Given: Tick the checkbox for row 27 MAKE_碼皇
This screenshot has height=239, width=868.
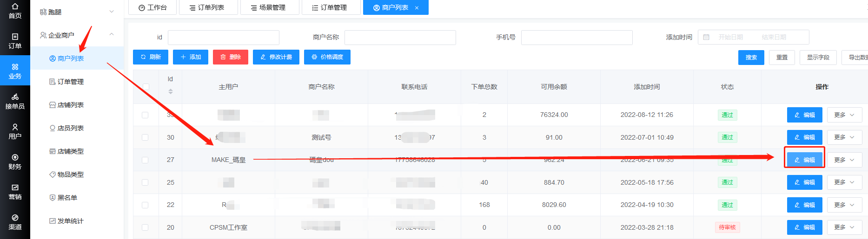Looking at the screenshot, I should click(x=145, y=160).
